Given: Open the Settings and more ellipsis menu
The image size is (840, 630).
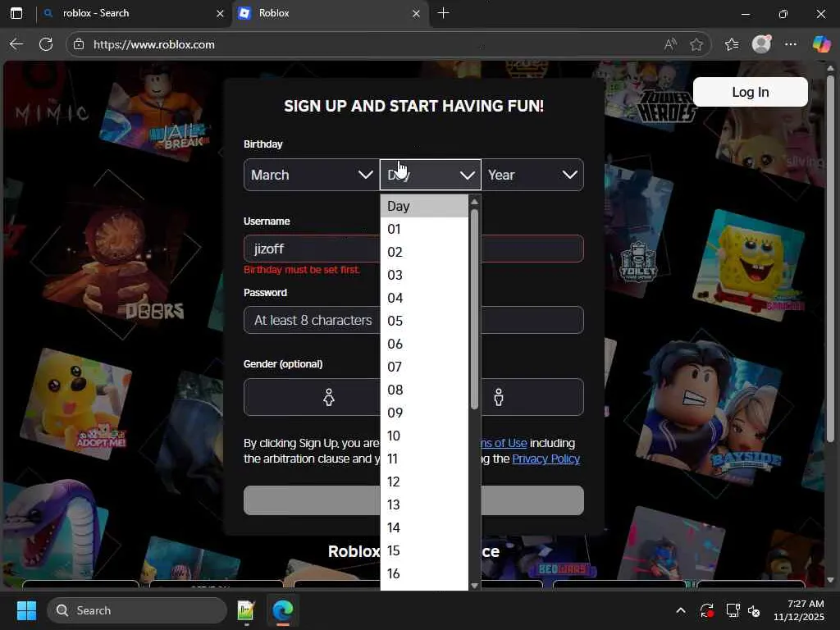Looking at the screenshot, I should [791, 44].
